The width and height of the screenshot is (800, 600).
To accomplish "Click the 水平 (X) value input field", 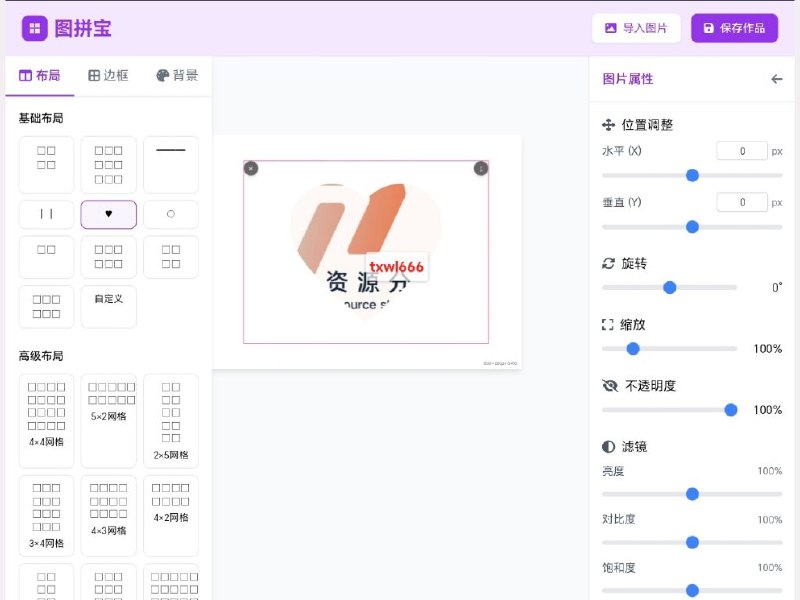I will pos(742,151).
